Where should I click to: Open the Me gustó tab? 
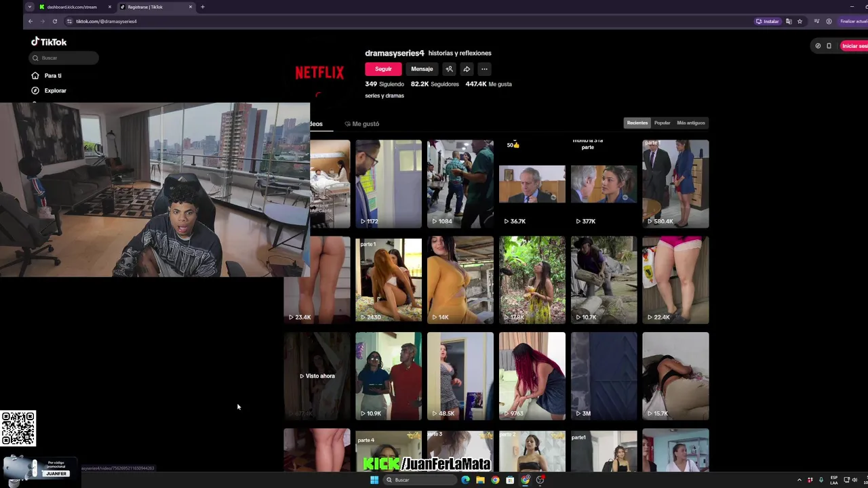coord(362,124)
